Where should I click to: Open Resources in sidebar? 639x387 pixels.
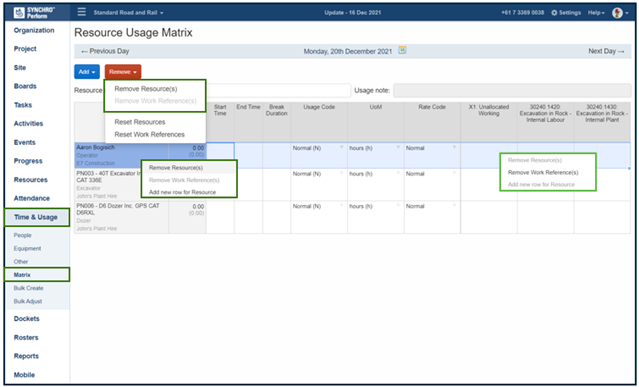[x=31, y=180]
